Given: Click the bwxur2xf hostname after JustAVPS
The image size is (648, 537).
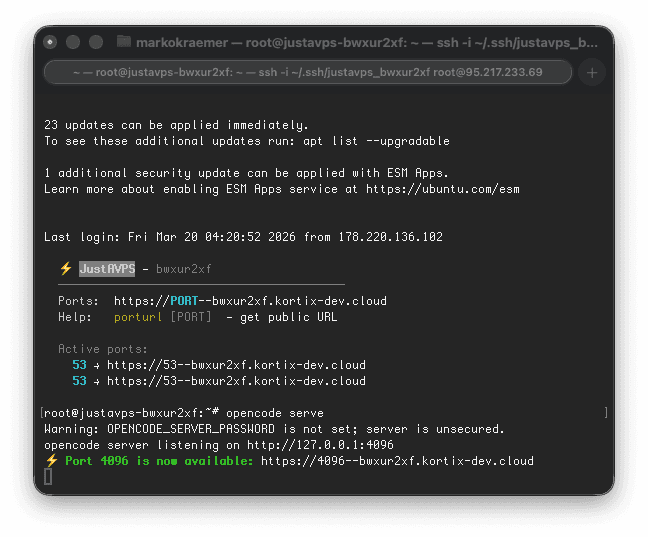Looking at the screenshot, I should 183,269.
